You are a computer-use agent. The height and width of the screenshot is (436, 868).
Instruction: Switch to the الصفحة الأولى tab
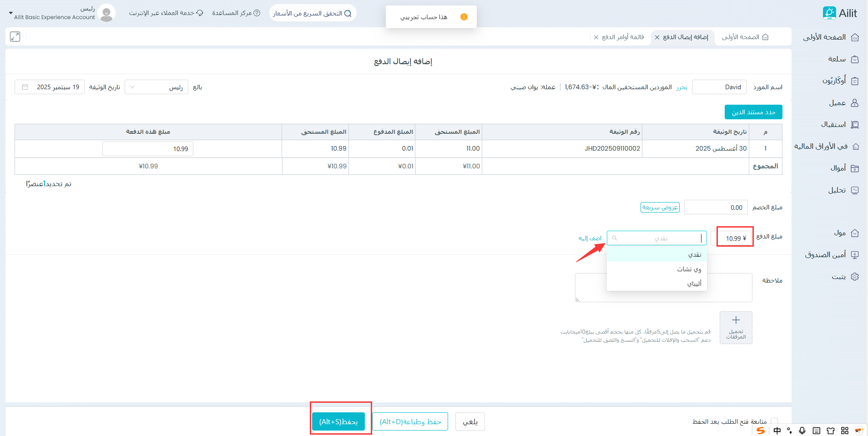(x=745, y=37)
